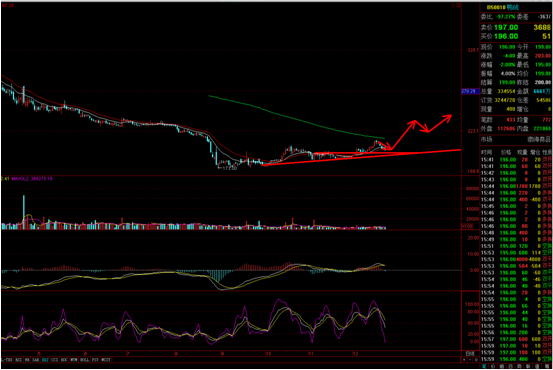Viewport: 553px width, 370px height.
Task: Select the KDJ indicator tab
Action: pos(45,360)
